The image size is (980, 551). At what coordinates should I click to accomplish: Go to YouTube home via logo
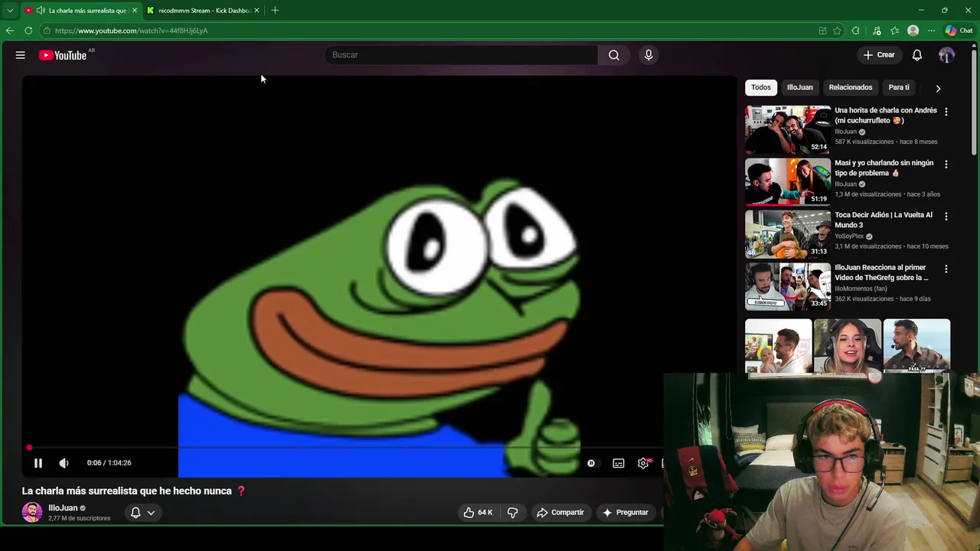point(63,55)
